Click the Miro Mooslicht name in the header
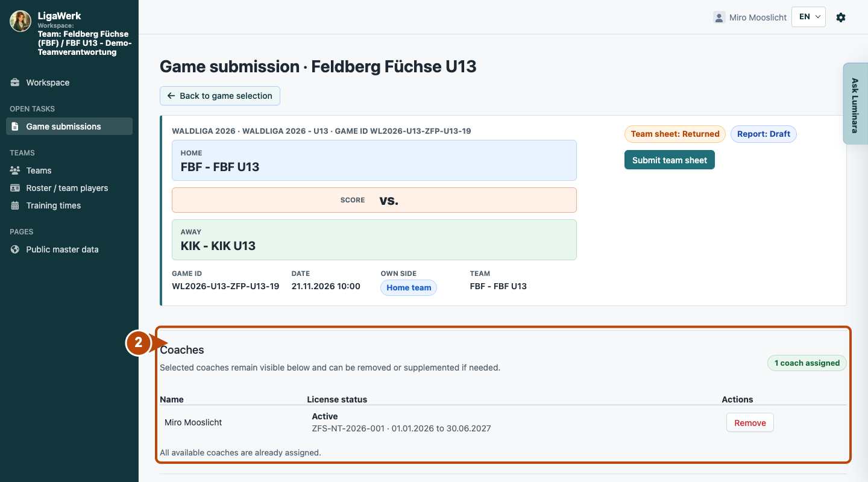The image size is (868, 482). [x=758, y=17]
